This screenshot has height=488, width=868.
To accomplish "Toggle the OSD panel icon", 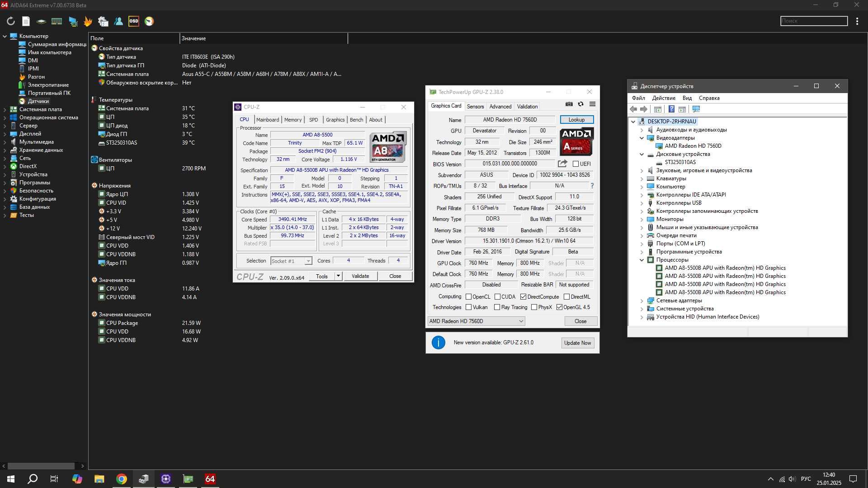I will click(134, 21).
